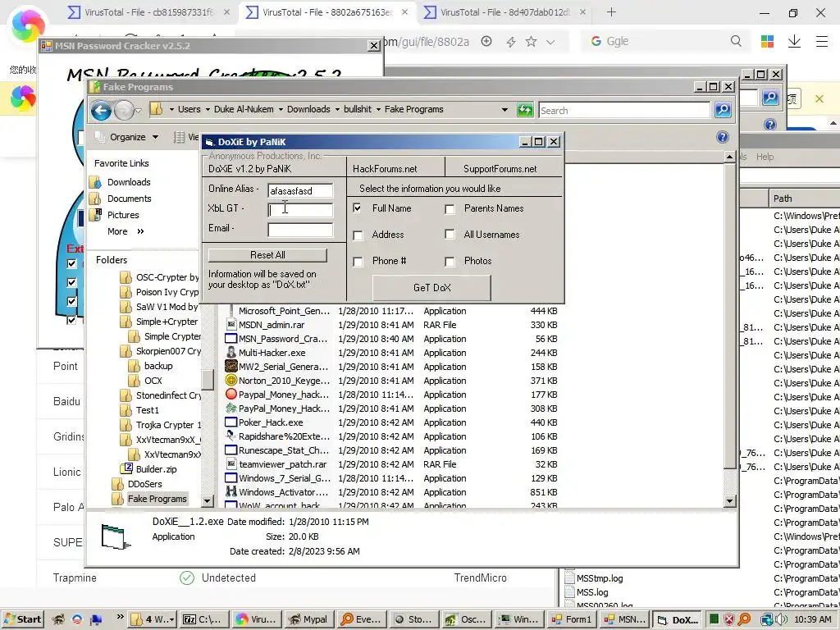
Task: Click the plus circle icon in address bar
Action: 486,41
